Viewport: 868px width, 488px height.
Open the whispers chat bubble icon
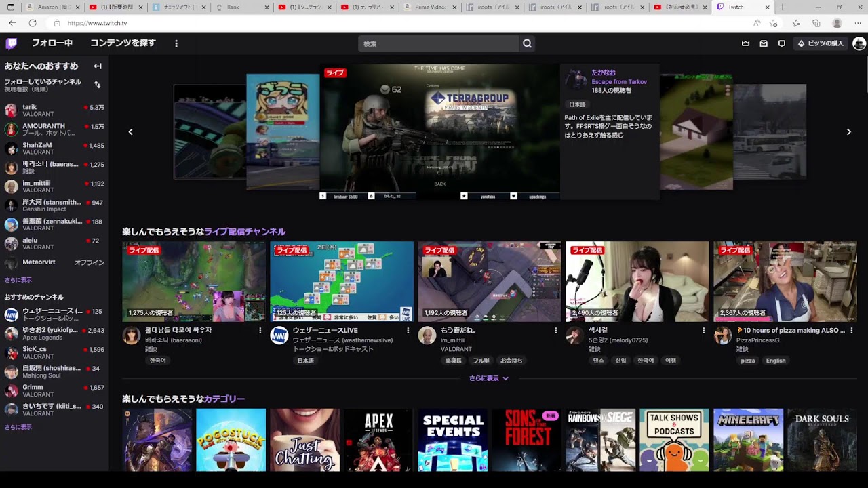pyautogui.click(x=782, y=43)
